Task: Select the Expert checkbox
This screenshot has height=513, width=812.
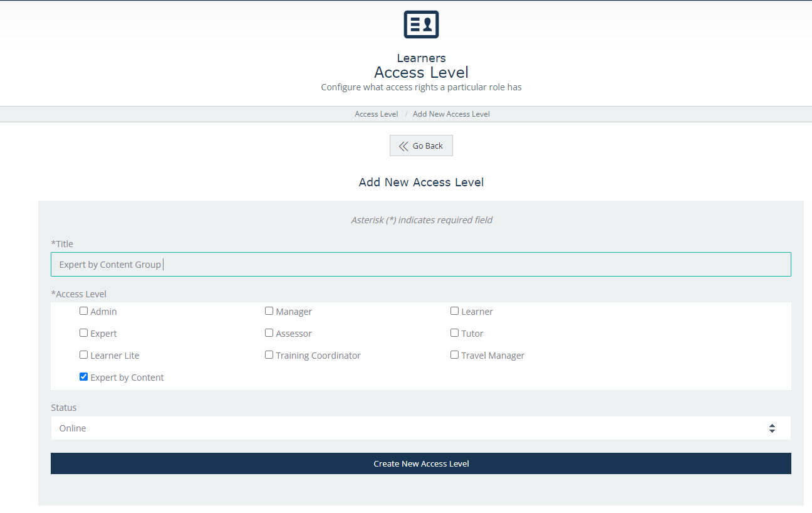Action: point(83,333)
